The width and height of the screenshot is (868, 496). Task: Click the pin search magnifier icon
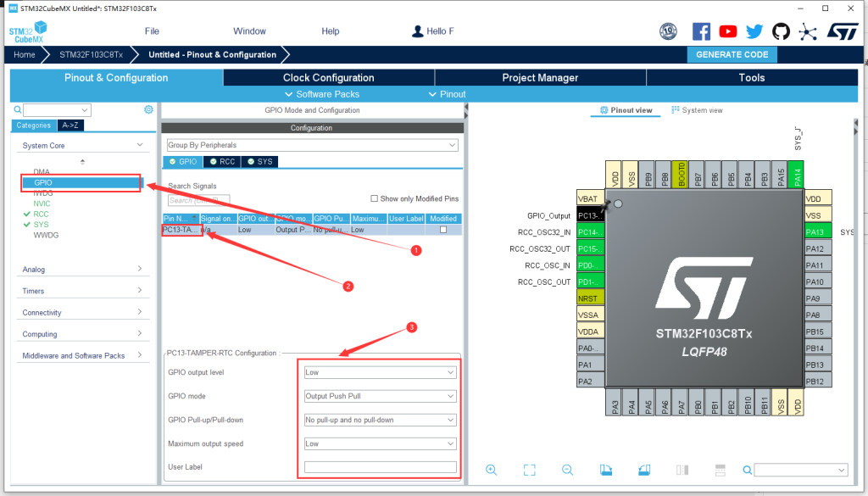748,470
